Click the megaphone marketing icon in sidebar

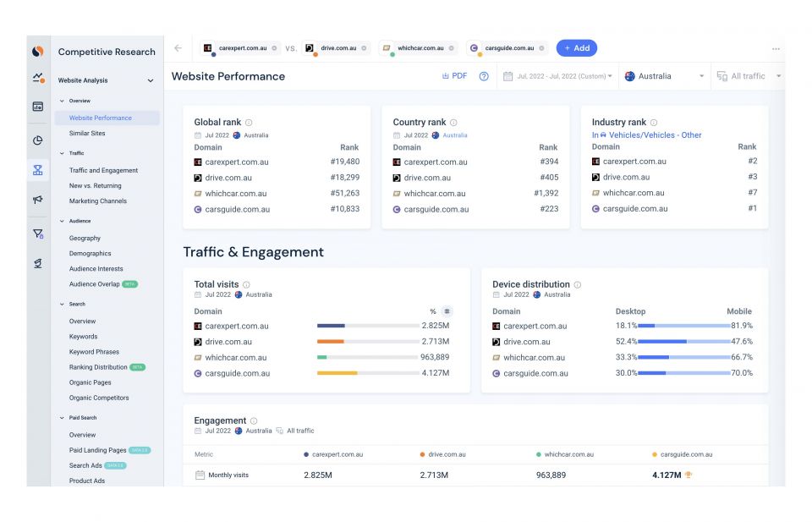click(38, 201)
